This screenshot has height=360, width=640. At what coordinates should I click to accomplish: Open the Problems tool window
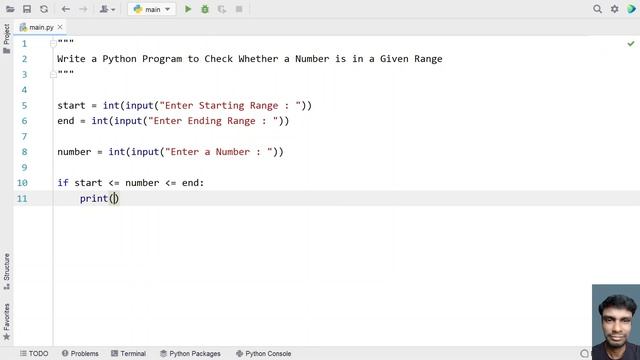(80, 353)
